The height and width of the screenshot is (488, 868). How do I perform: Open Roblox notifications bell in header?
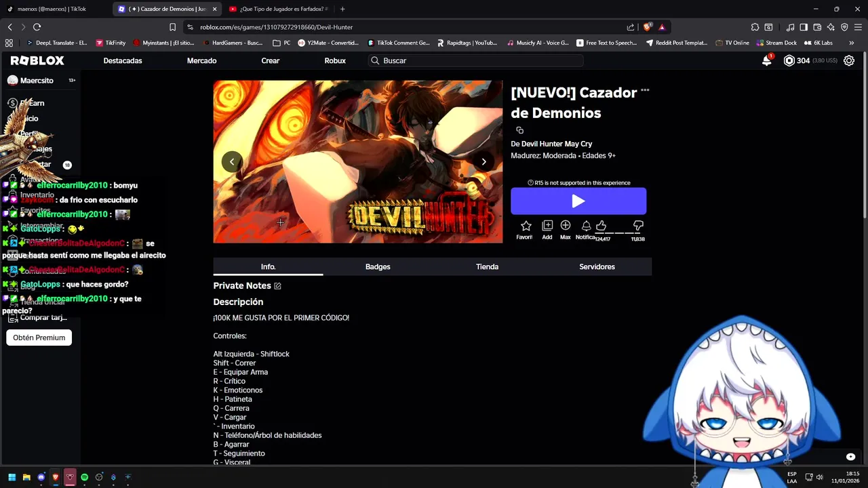pyautogui.click(x=767, y=60)
